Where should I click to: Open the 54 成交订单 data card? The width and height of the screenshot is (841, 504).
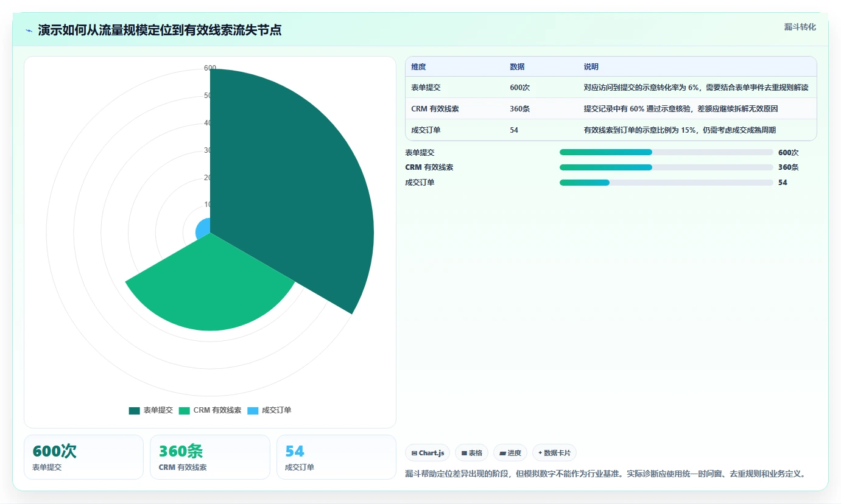[336, 457]
